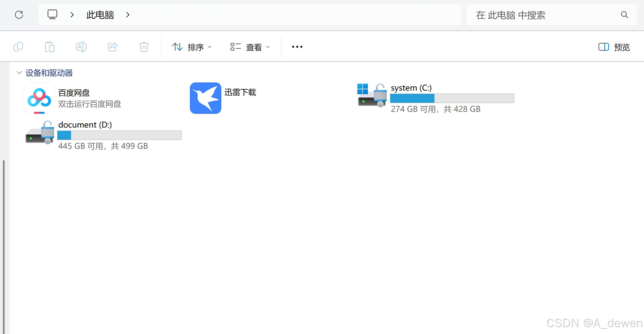Click the system (C:) drive icon
The height and width of the screenshot is (334, 644).
[x=372, y=95]
